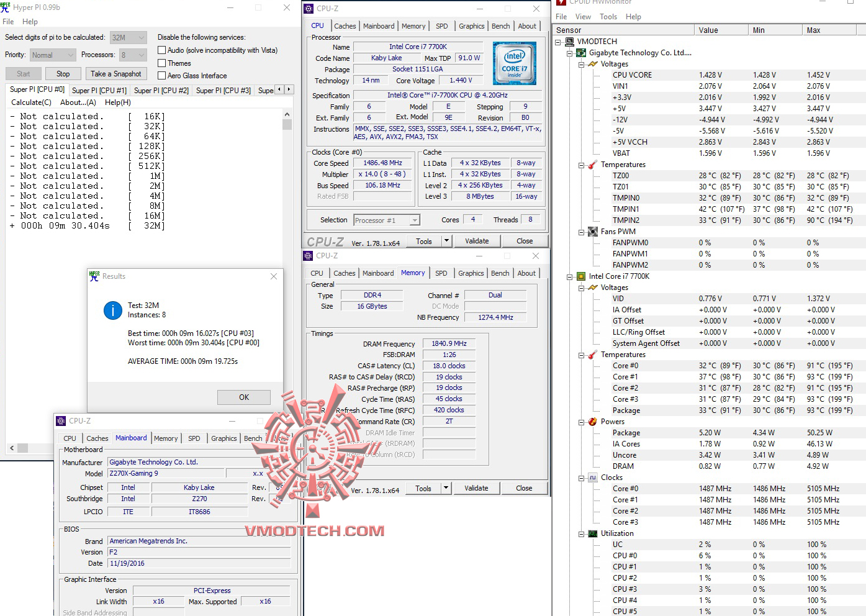The height and width of the screenshot is (616, 866).
Task: Open the Tools menu in HWMonitor
Action: [x=608, y=17]
